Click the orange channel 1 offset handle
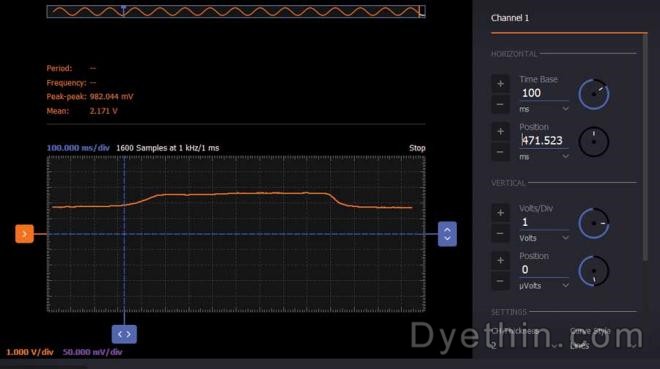The height and width of the screenshot is (369, 660). tap(24, 234)
